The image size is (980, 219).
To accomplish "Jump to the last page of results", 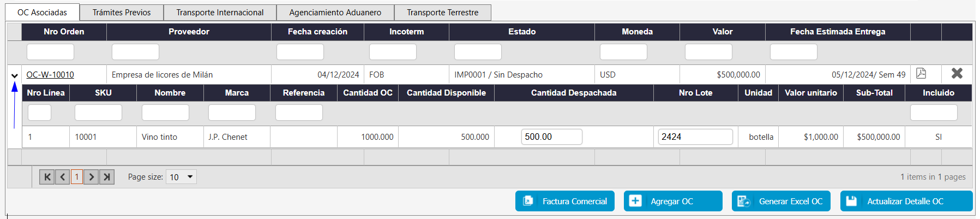I will coord(107,177).
